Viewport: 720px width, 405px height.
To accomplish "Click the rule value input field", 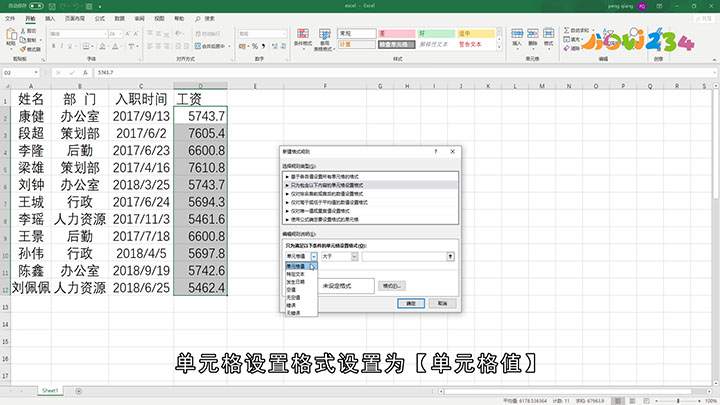I will [x=404, y=256].
